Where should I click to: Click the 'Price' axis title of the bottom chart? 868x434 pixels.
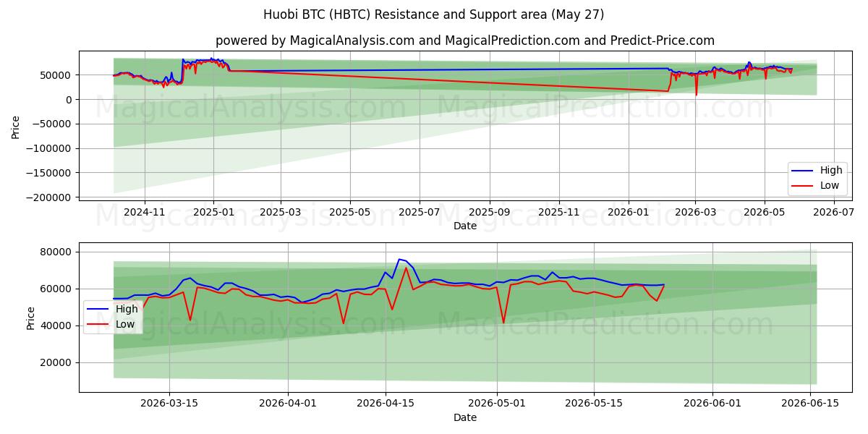pyautogui.click(x=31, y=318)
